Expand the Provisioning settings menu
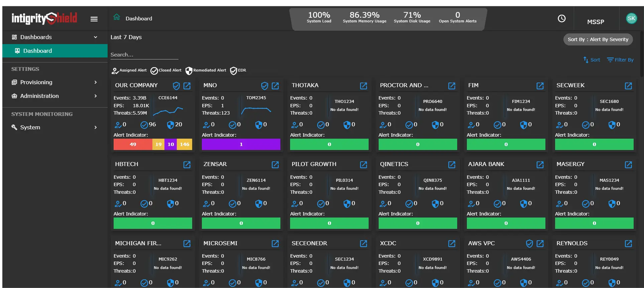644x288 pixels. (x=55, y=82)
